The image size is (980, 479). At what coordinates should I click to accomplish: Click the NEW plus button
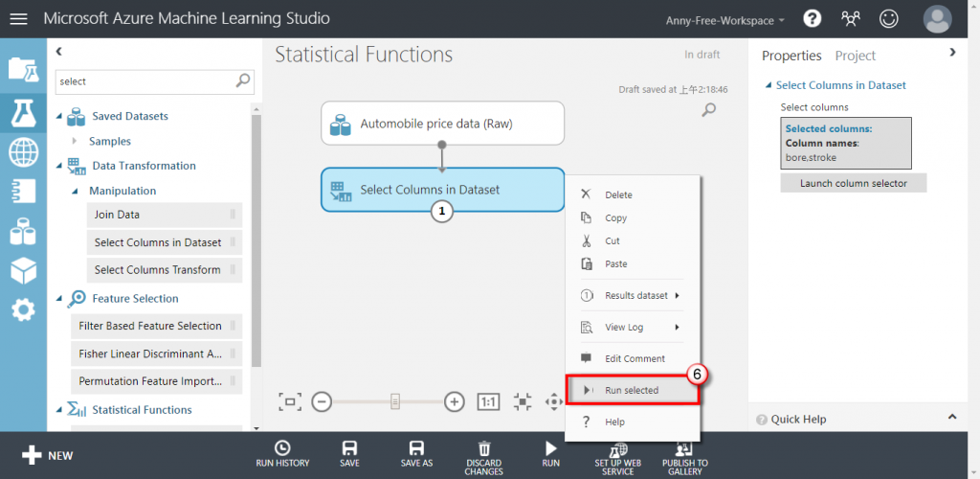pyautogui.click(x=48, y=455)
